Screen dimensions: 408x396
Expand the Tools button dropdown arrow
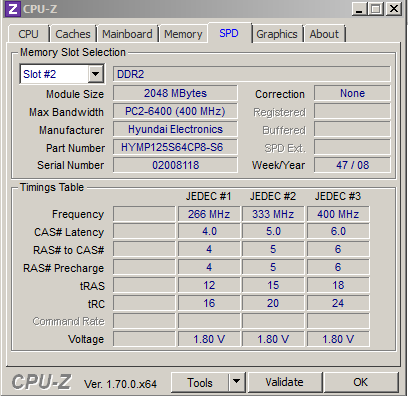237,381
